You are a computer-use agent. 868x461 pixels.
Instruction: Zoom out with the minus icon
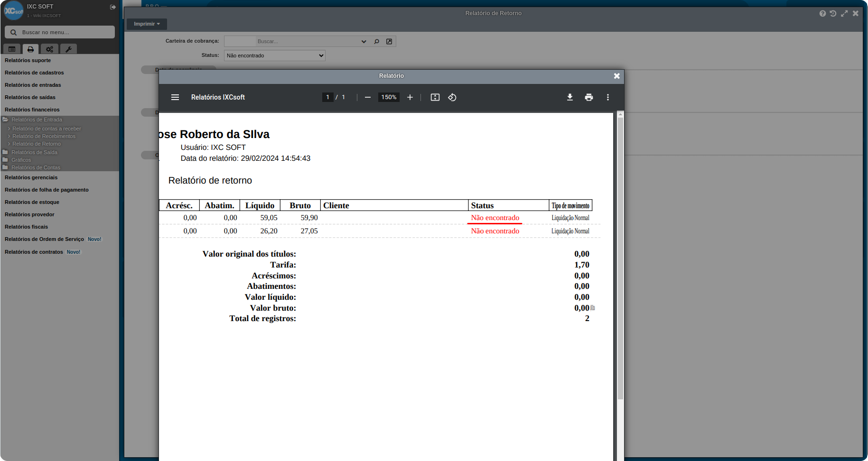pos(368,97)
